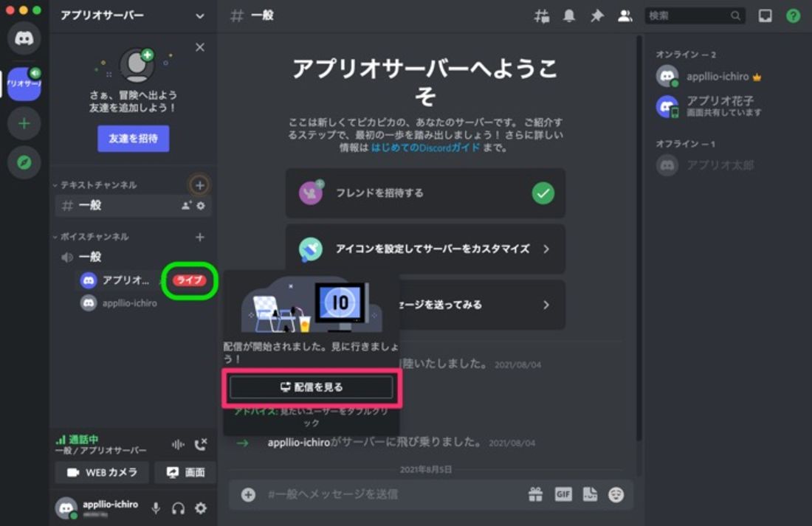Click the red ライブ badge
This screenshot has height=526, width=812.
(190, 280)
